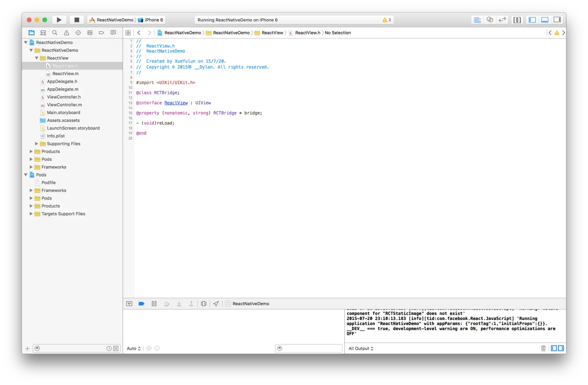Step out in the debugger

[191, 304]
